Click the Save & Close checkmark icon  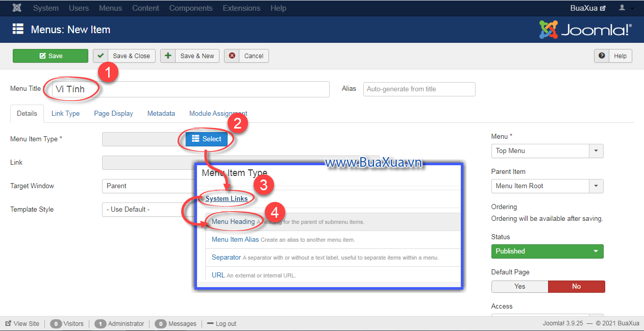click(101, 56)
